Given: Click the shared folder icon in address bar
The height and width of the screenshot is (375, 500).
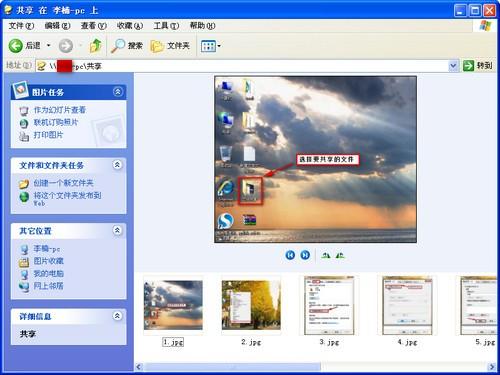Looking at the screenshot, I should pos(41,66).
